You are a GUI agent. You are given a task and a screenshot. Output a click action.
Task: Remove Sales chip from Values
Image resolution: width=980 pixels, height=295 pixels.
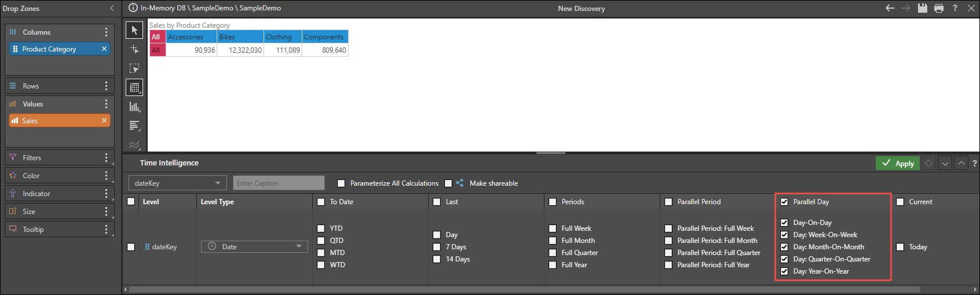(104, 120)
